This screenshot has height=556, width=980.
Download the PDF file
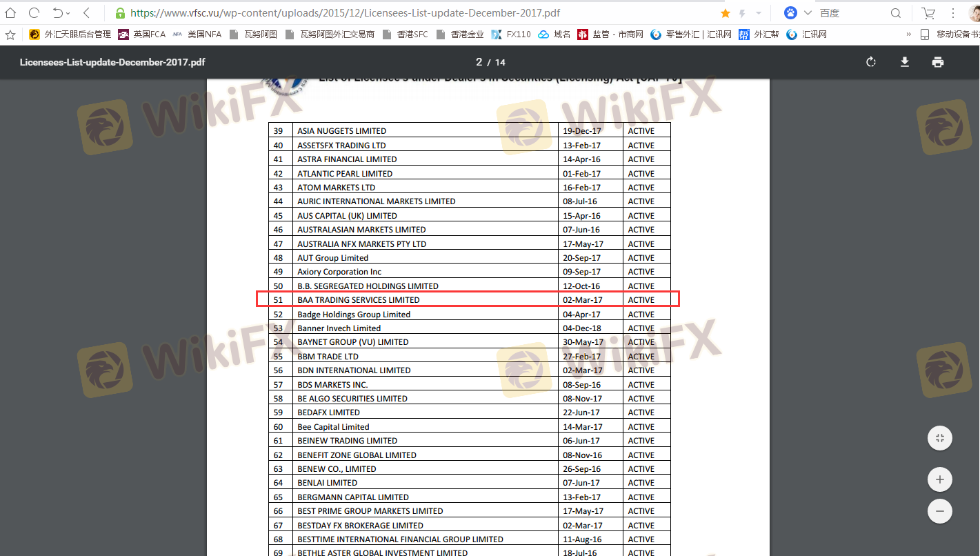[x=905, y=62]
